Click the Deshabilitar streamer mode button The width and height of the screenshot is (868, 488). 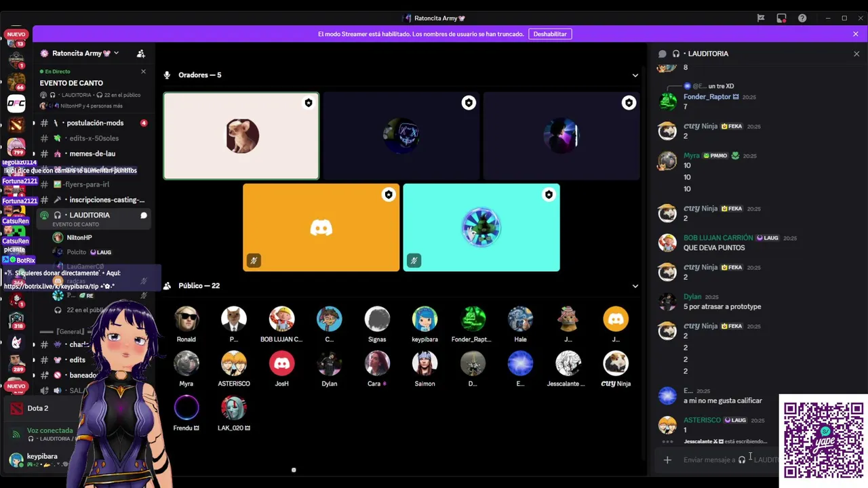coord(550,34)
